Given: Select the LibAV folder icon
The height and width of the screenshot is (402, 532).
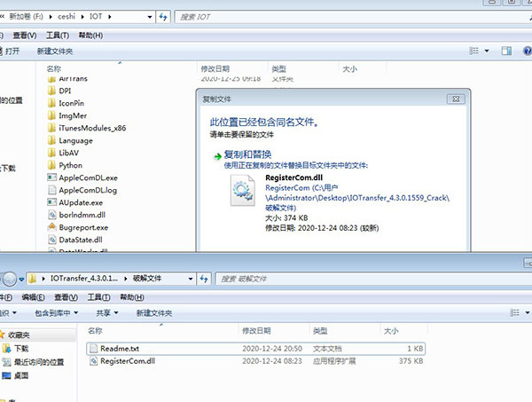Looking at the screenshot, I should (51, 153).
